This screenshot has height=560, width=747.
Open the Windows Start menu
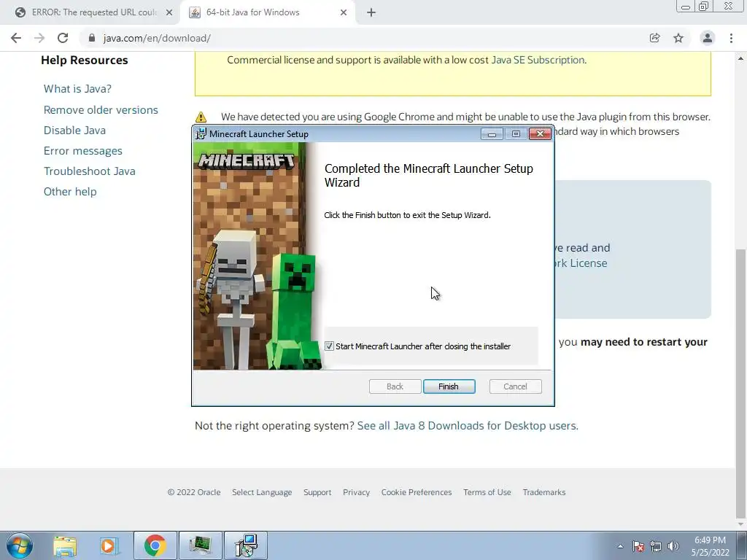click(x=20, y=545)
